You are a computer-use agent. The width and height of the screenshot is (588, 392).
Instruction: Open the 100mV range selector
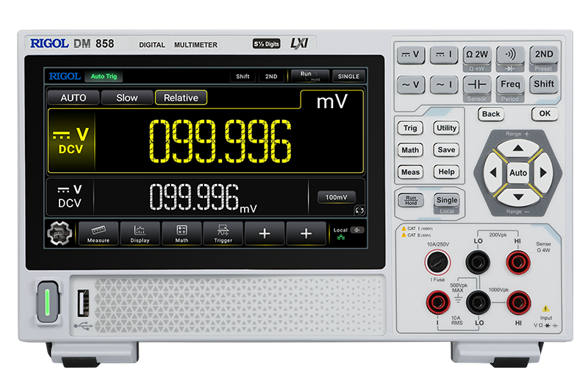coord(337,197)
